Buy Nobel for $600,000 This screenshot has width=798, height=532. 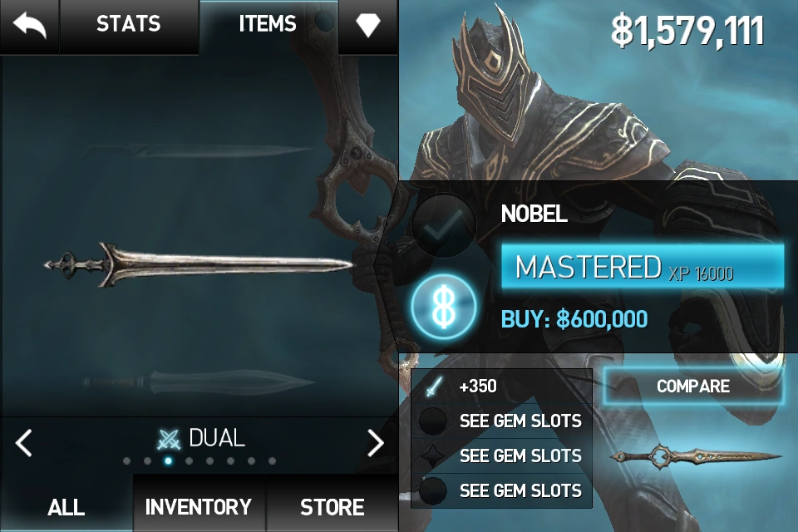[574, 320]
